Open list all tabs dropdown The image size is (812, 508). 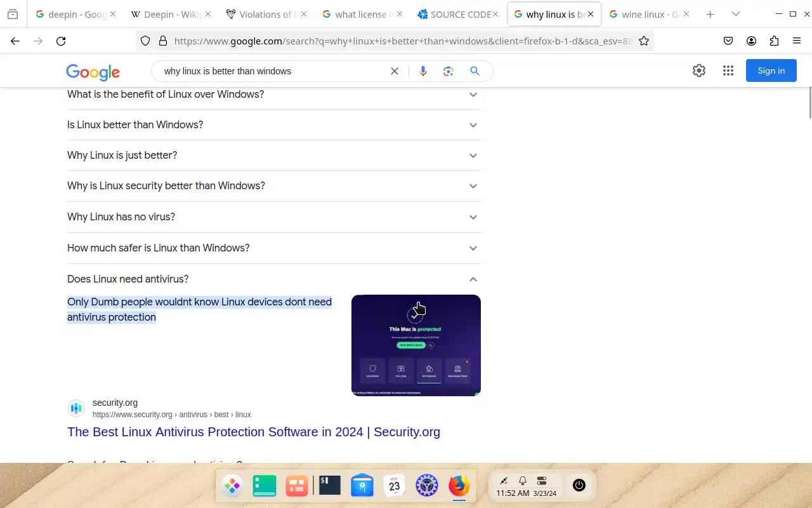click(x=736, y=14)
